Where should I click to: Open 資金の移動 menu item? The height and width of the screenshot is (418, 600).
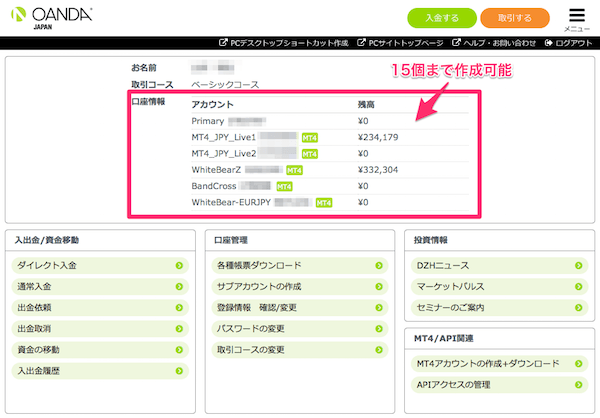tap(100, 350)
